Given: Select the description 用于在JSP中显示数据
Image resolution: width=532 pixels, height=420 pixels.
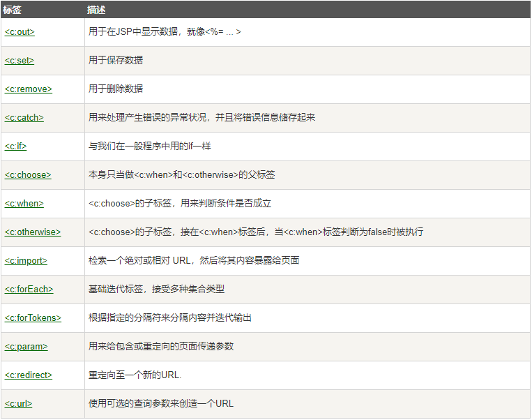Looking at the screenshot, I should pos(165,31).
